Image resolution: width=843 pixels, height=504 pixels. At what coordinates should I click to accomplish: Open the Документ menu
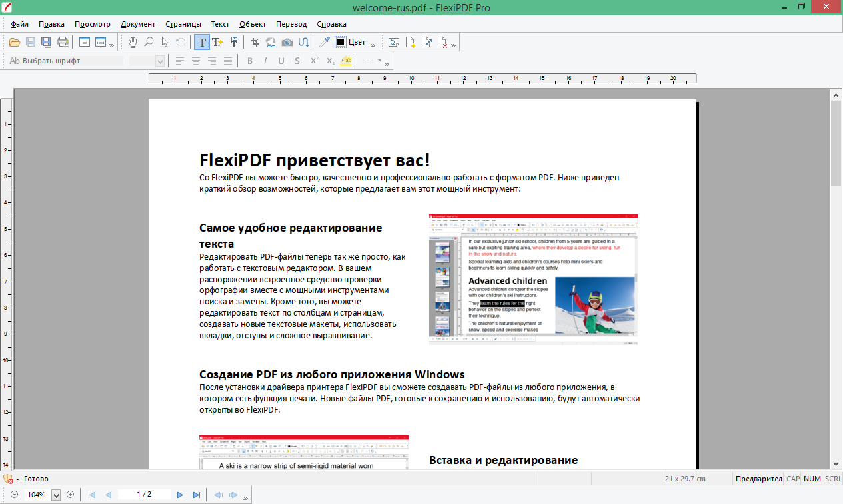138,24
